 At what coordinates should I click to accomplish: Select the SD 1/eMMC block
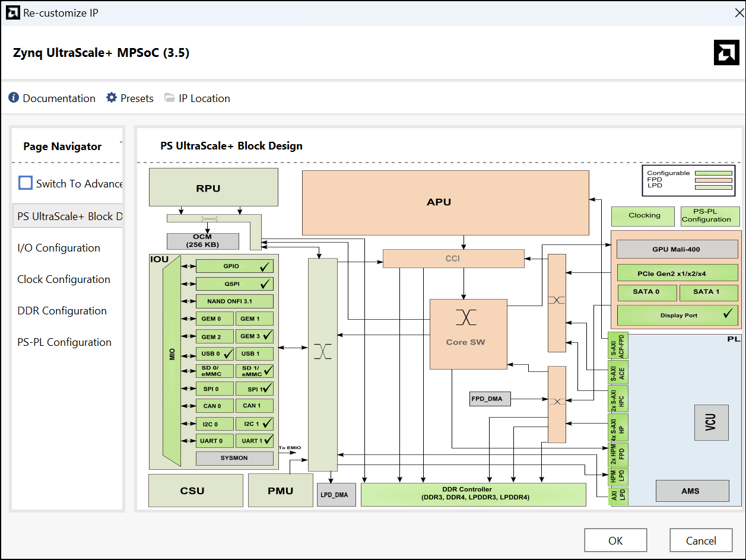coord(255,371)
